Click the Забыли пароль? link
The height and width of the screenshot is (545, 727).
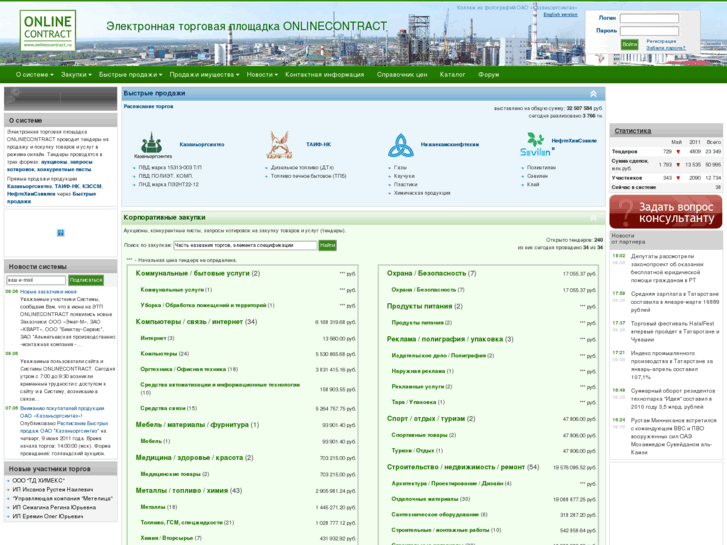tap(666, 48)
